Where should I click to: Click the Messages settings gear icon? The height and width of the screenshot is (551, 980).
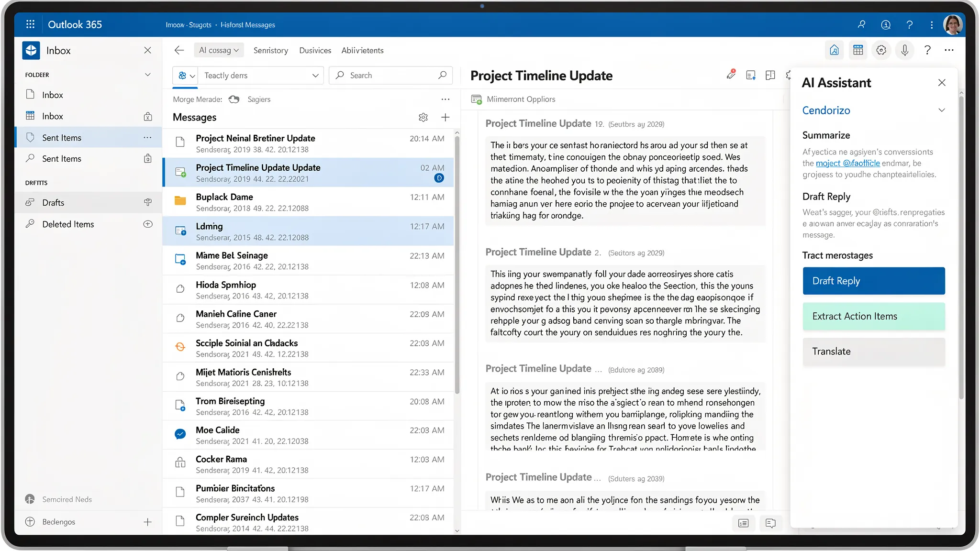pyautogui.click(x=423, y=117)
